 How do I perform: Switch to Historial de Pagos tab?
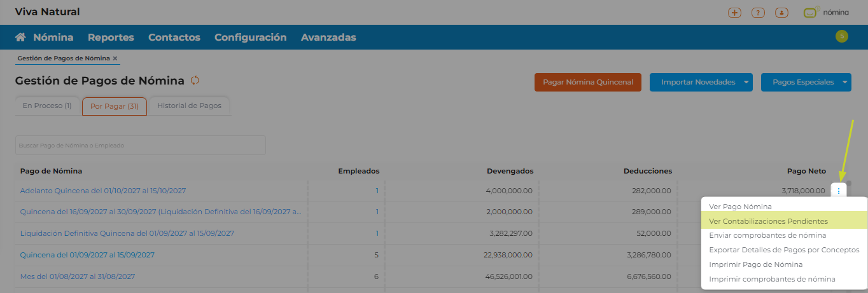(x=189, y=106)
